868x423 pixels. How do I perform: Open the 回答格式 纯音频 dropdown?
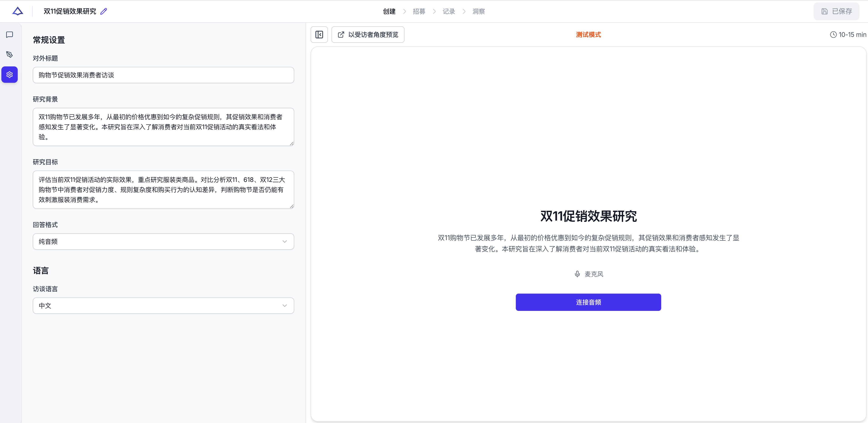pyautogui.click(x=163, y=242)
